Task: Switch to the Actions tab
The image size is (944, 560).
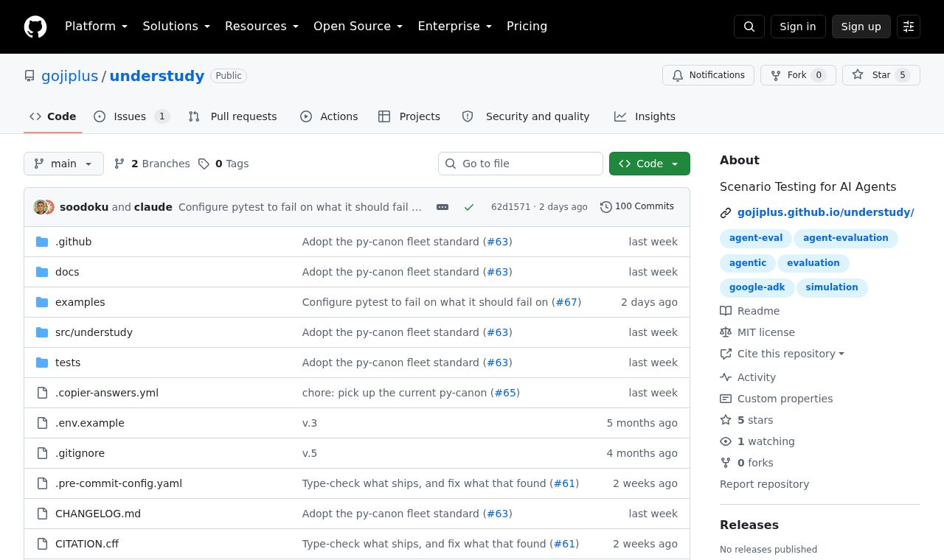Action: click(329, 116)
